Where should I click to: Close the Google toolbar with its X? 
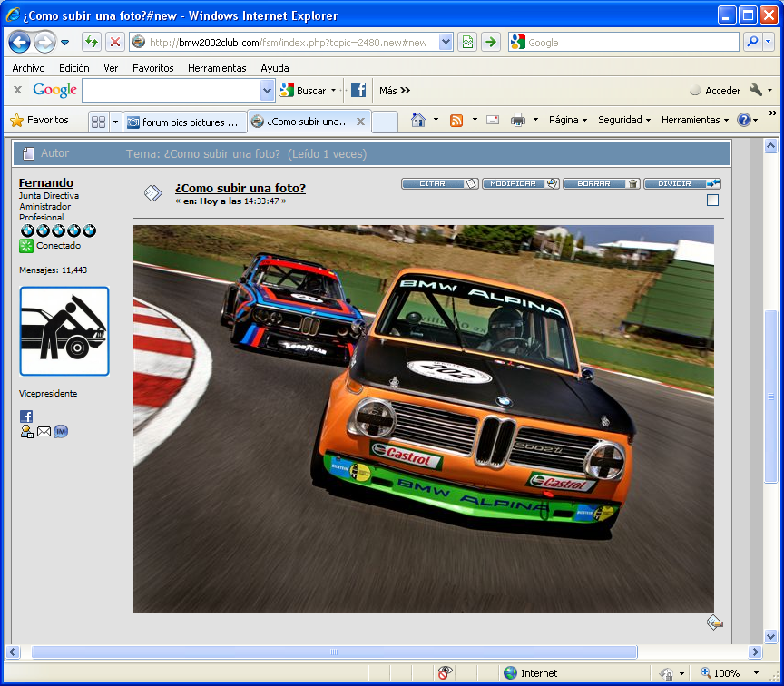coord(17,90)
